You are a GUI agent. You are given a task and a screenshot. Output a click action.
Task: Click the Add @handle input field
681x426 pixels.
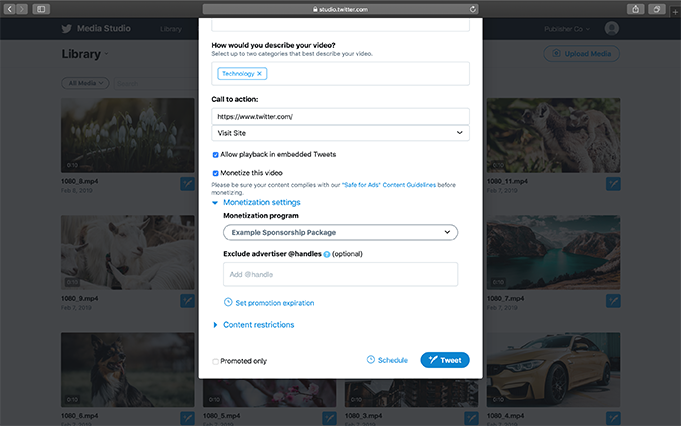pyautogui.click(x=340, y=274)
